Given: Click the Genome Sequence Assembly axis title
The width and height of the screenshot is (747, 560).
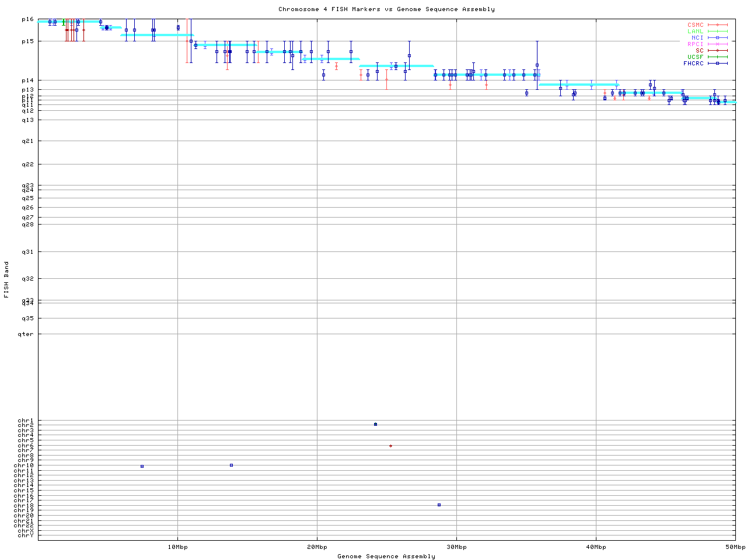Looking at the screenshot, I should 386,556.
